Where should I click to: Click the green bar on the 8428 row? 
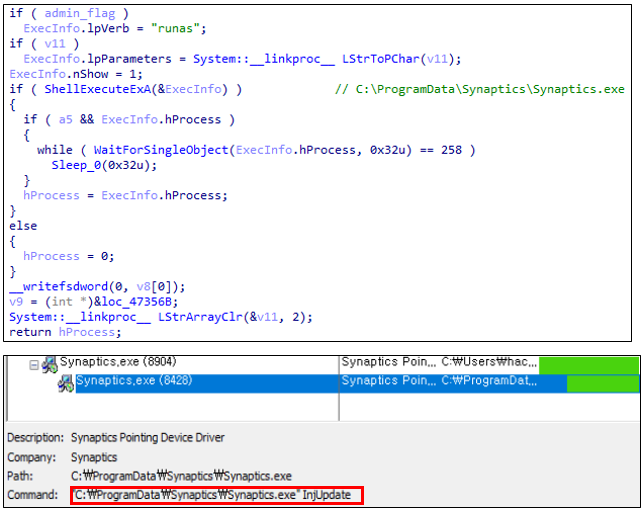[x=603, y=383]
